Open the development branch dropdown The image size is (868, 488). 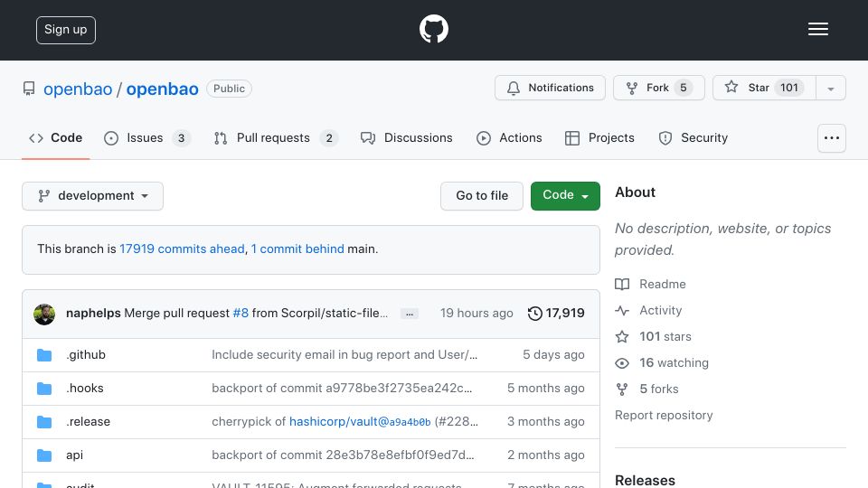pyautogui.click(x=92, y=196)
